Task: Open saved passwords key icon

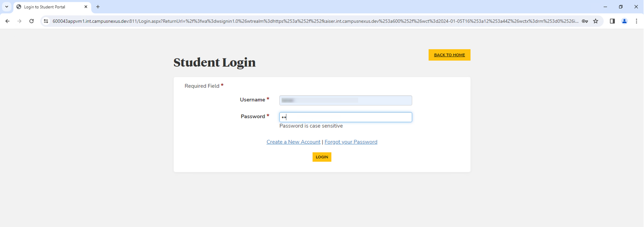Action: click(585, 21)
